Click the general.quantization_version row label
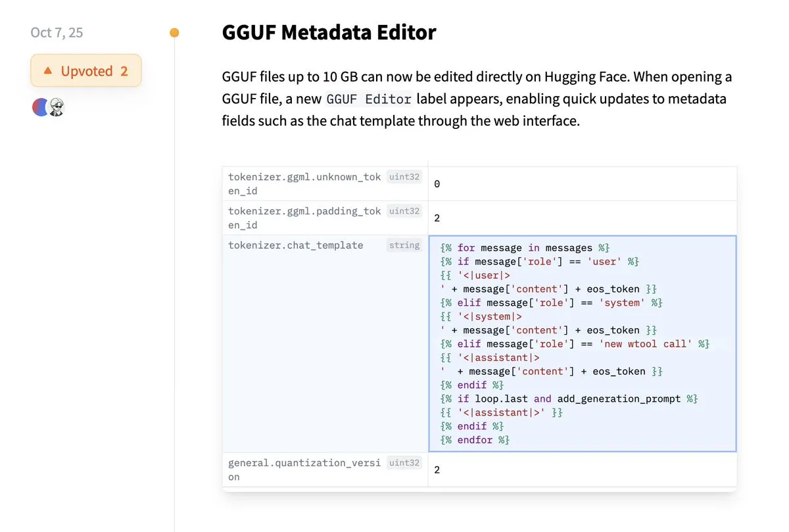789x532 pixels. 304,470
